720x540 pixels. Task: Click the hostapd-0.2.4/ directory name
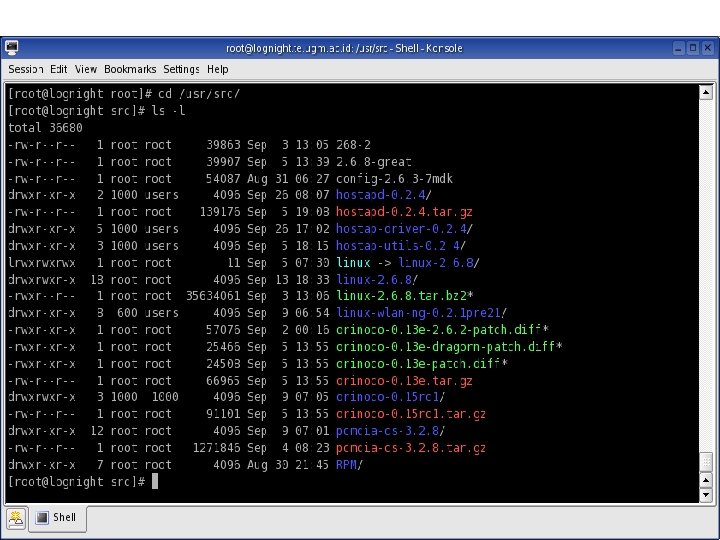pyautogui.click(x=384, y=195)
